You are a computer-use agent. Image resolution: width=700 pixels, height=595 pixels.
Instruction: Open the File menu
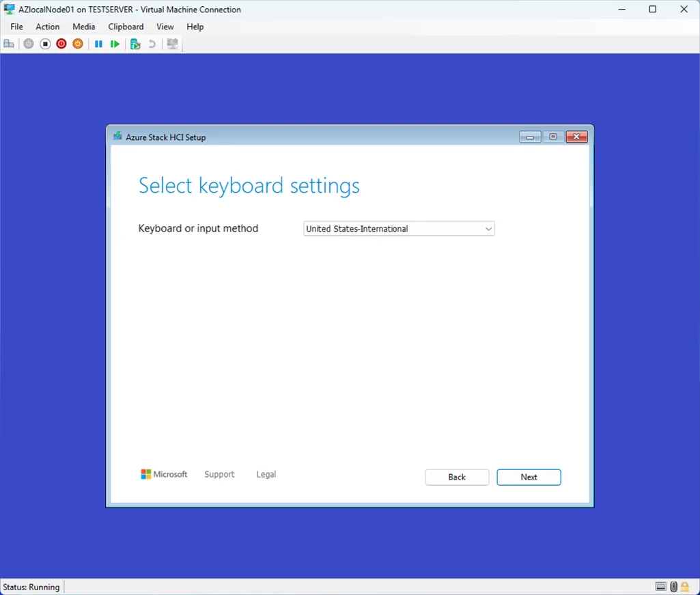(16, 27)
